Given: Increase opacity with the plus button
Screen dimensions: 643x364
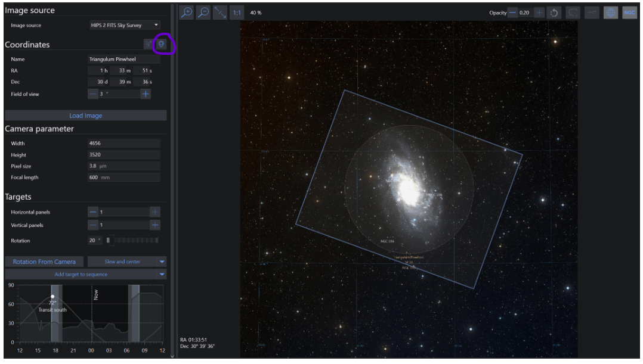Looking at the screenshot, I should 539,13.
